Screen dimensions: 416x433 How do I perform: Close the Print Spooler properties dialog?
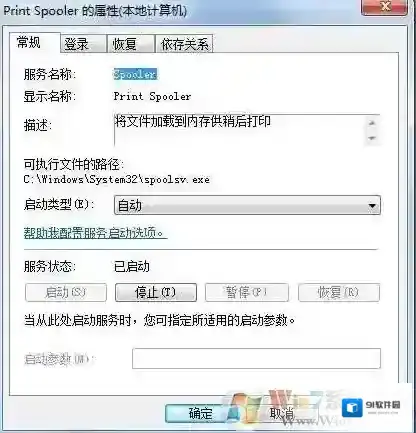click(385, 7)
